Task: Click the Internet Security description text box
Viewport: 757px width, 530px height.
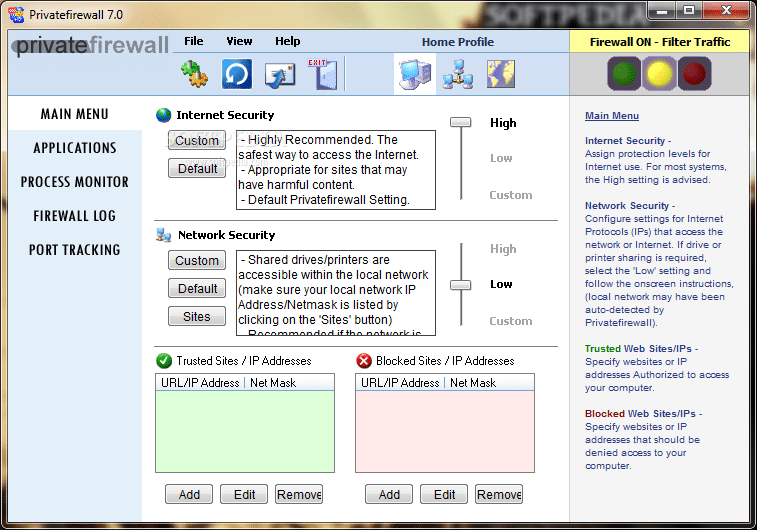Action: 336,170
